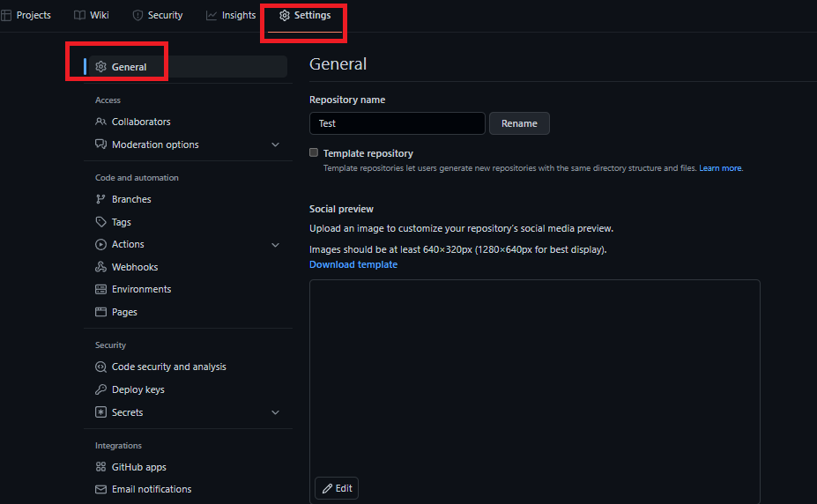The width and height of the screenshot is (817, 504).
Task: Open Deploy keys settings
Action: coord(188,389)
